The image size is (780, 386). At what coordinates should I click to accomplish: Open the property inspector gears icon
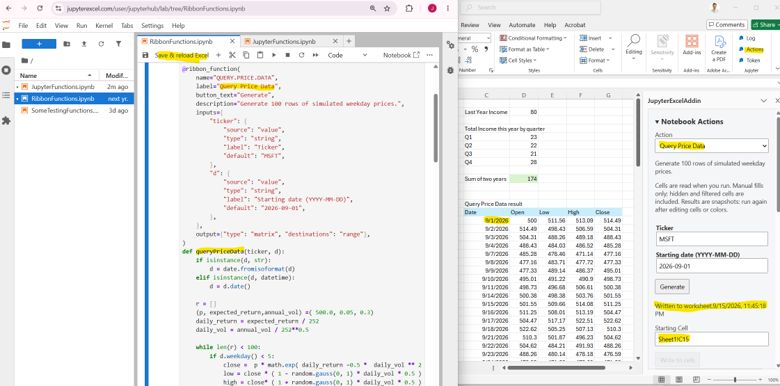point(450,45)
